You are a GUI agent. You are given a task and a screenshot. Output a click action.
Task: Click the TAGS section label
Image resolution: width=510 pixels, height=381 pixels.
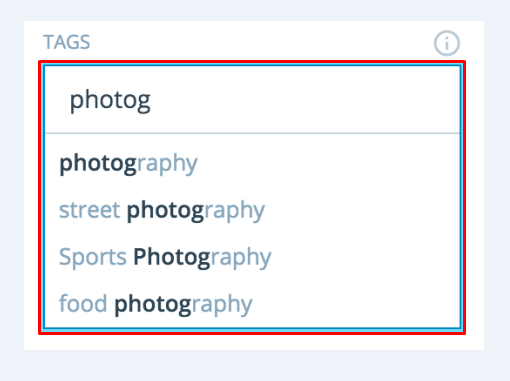(x=67, y=42)
